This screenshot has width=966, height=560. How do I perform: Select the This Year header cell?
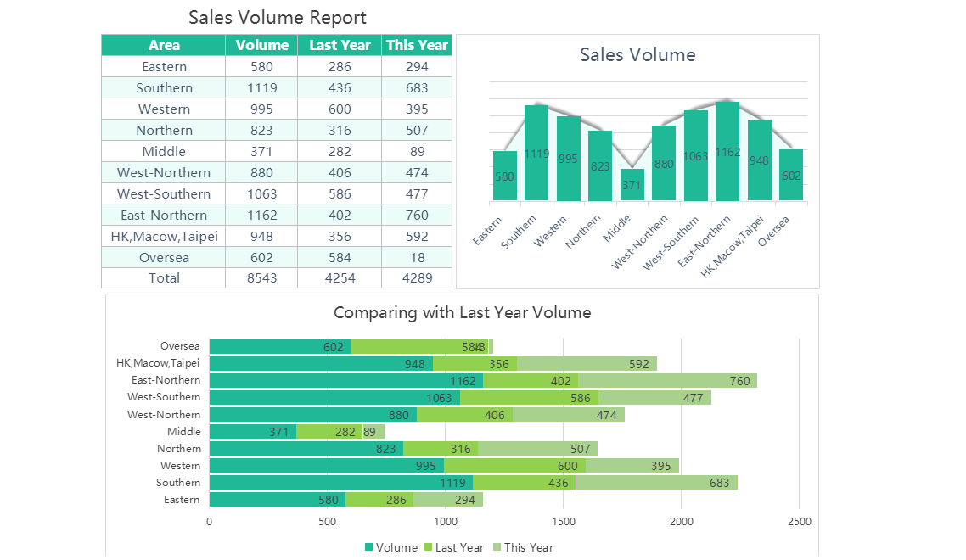417,45
